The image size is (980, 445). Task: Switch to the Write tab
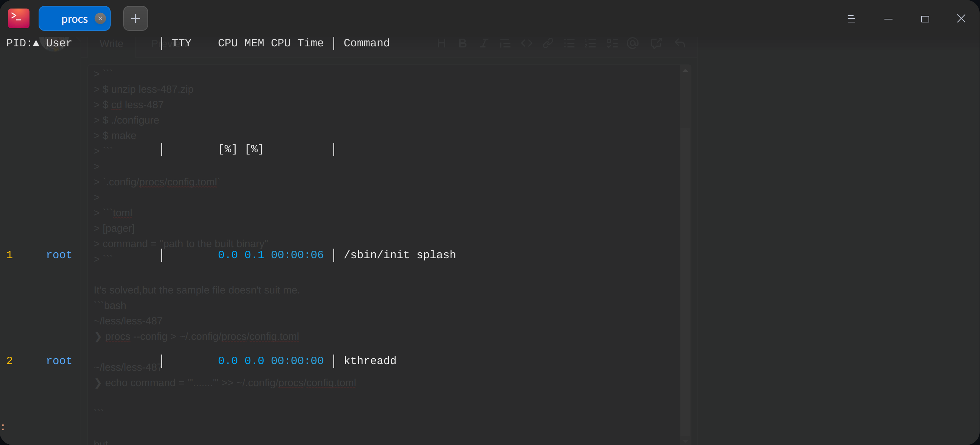pyautogui.click(x=111, y=43)
